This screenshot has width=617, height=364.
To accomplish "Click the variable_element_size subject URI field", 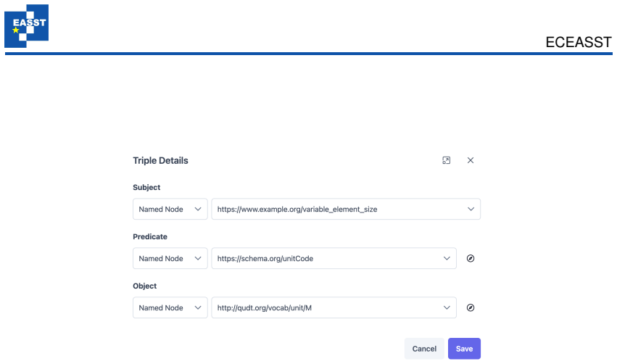I will [346, 209].
